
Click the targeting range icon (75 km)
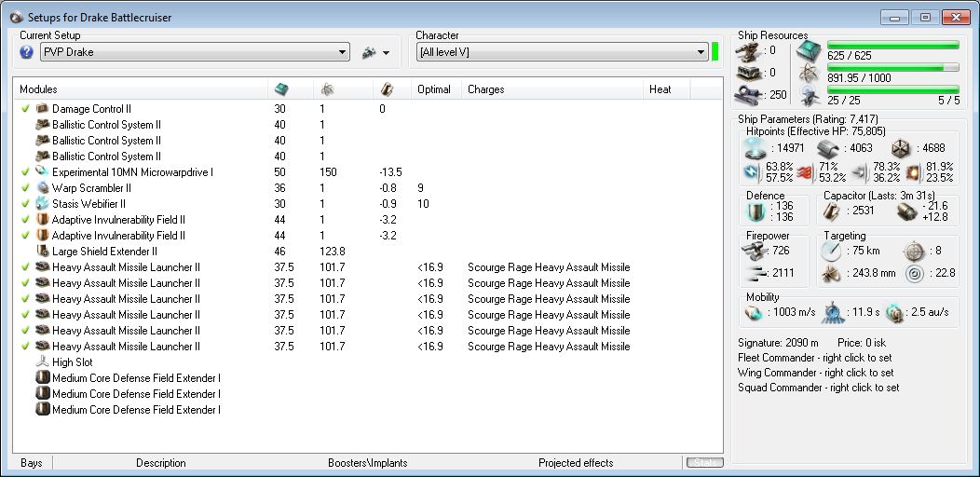[832, 251]
